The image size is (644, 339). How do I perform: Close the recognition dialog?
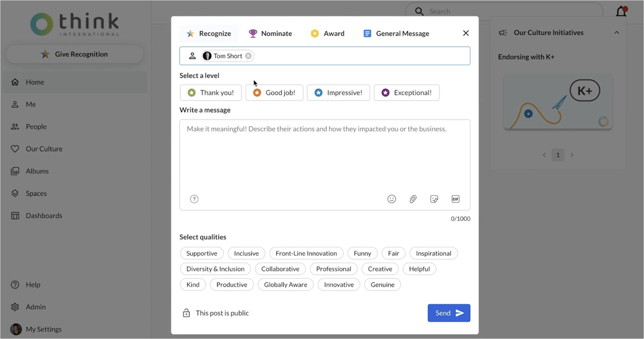click(x=466, y=33)
